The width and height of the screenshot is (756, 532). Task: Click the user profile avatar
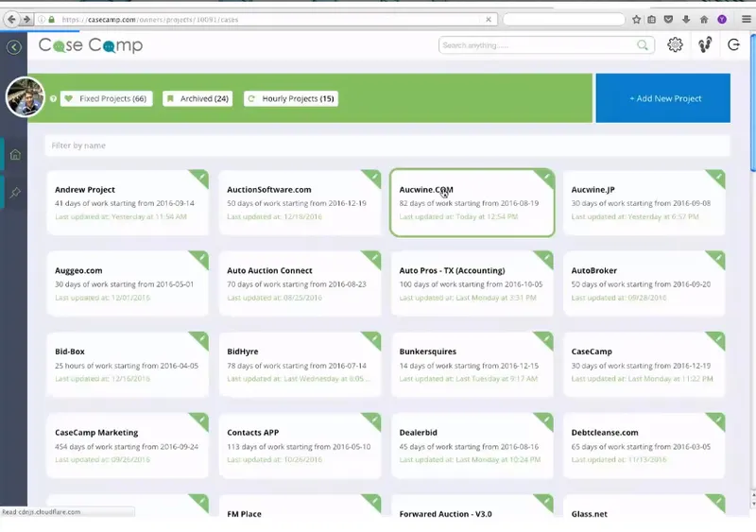(x=26, y=96)
